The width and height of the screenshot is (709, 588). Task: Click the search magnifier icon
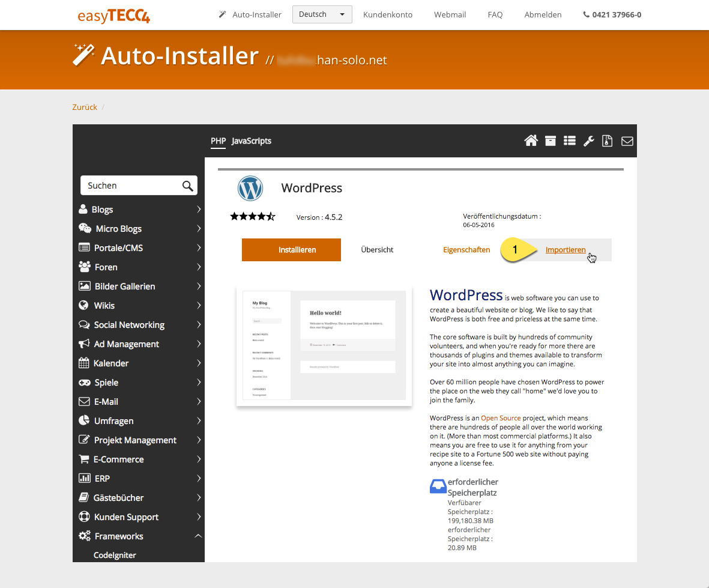pyautogui.click(x=188, y=186)
